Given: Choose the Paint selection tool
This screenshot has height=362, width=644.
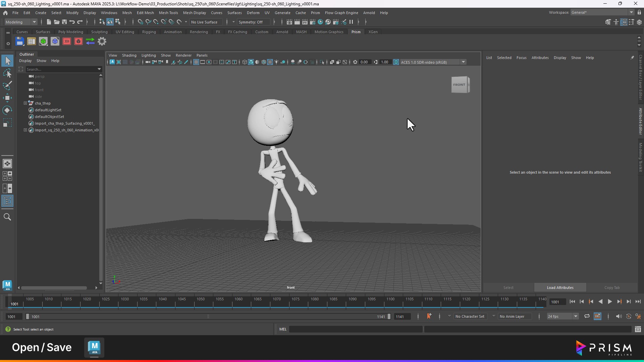Looking at the screenshot, I should click(x=7, y=85).
